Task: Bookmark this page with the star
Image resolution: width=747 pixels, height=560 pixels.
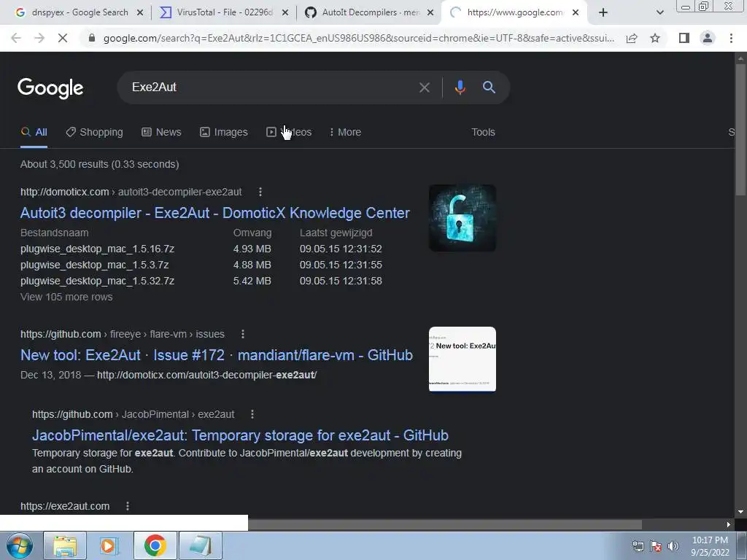Action: [x=655, y=38]
